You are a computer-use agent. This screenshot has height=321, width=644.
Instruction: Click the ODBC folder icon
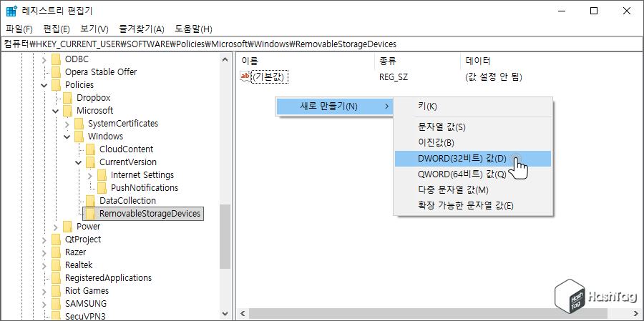pyautogui.click(x=56, y=59)
